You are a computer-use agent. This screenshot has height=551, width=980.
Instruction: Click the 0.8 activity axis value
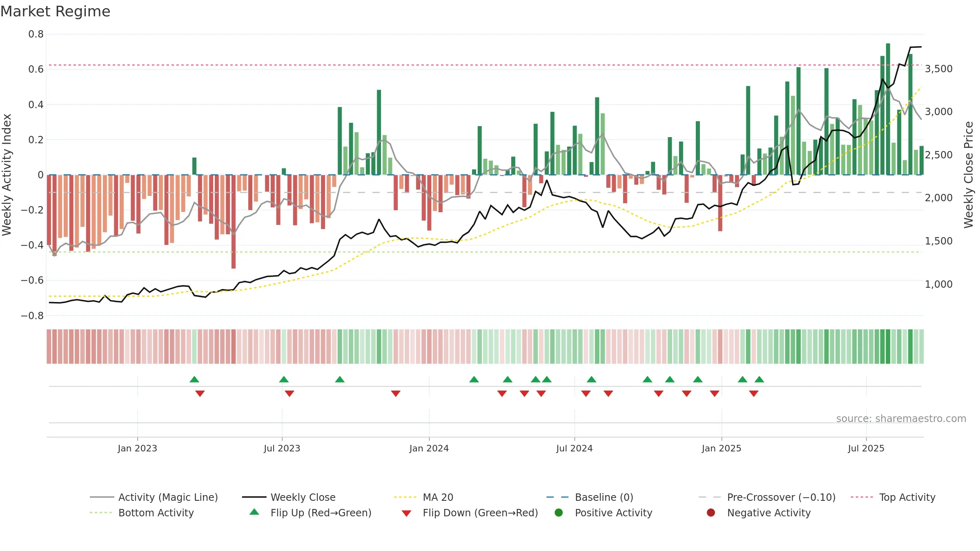(x=36, y=34)
